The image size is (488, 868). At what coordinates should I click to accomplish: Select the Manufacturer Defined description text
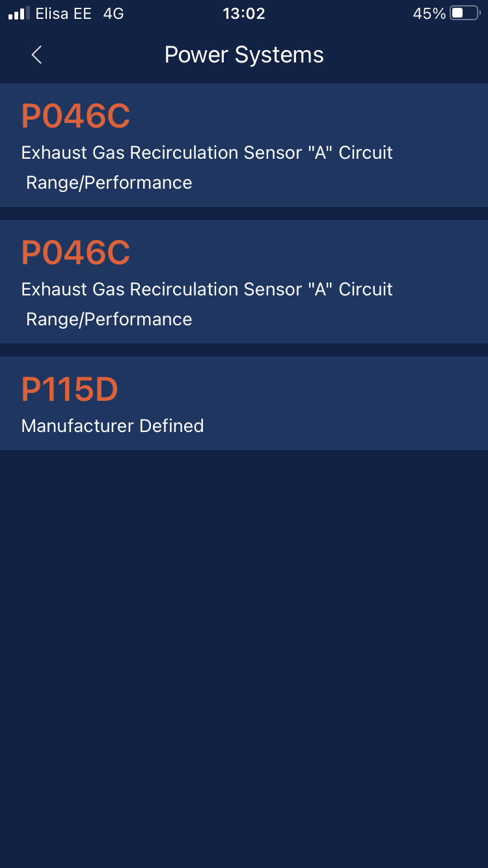(113, 426)
